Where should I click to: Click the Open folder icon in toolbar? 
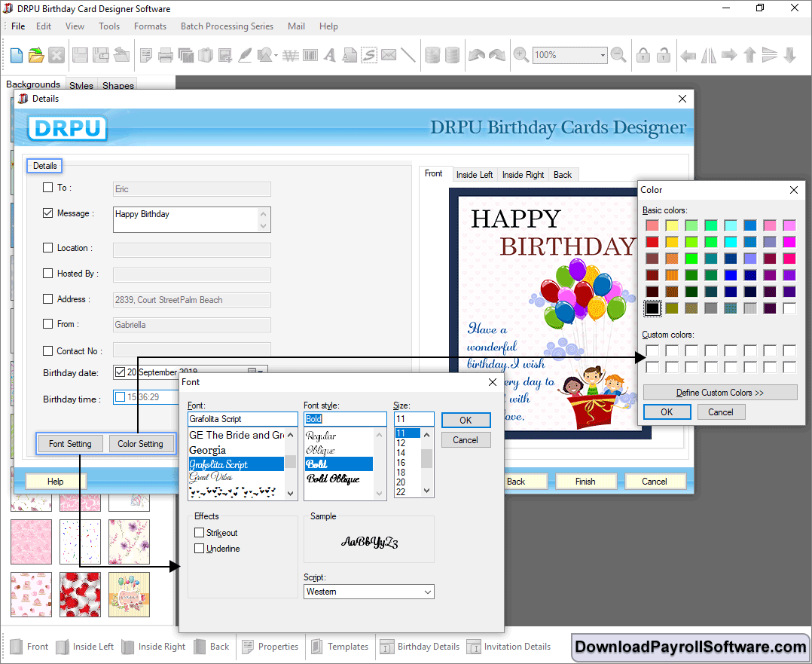click(36, 55)
